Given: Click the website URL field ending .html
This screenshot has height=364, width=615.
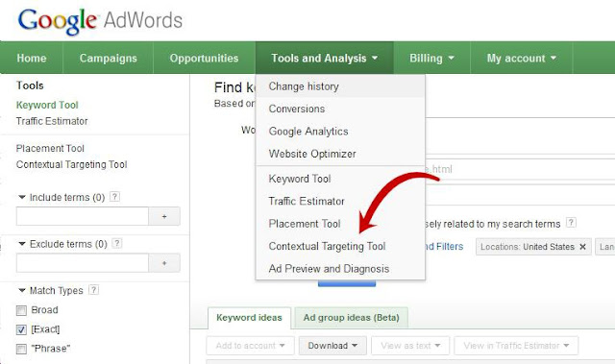Looking at the screenshot, I should (x=520, y=169).
